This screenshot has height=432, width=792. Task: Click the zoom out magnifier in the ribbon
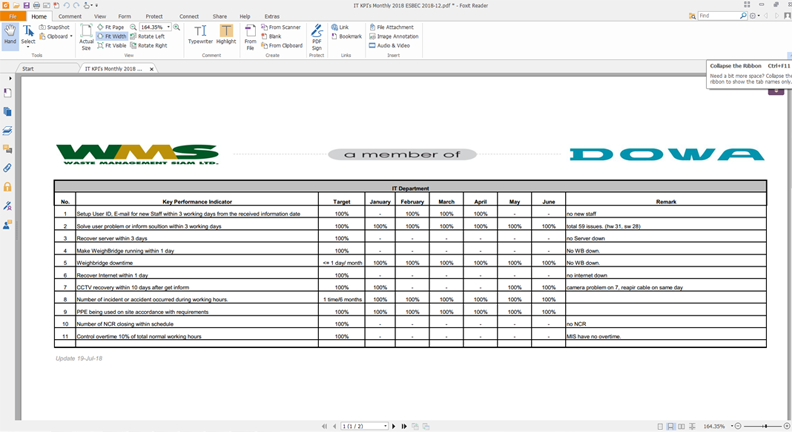pyautogui.click(x=133, y=27)
